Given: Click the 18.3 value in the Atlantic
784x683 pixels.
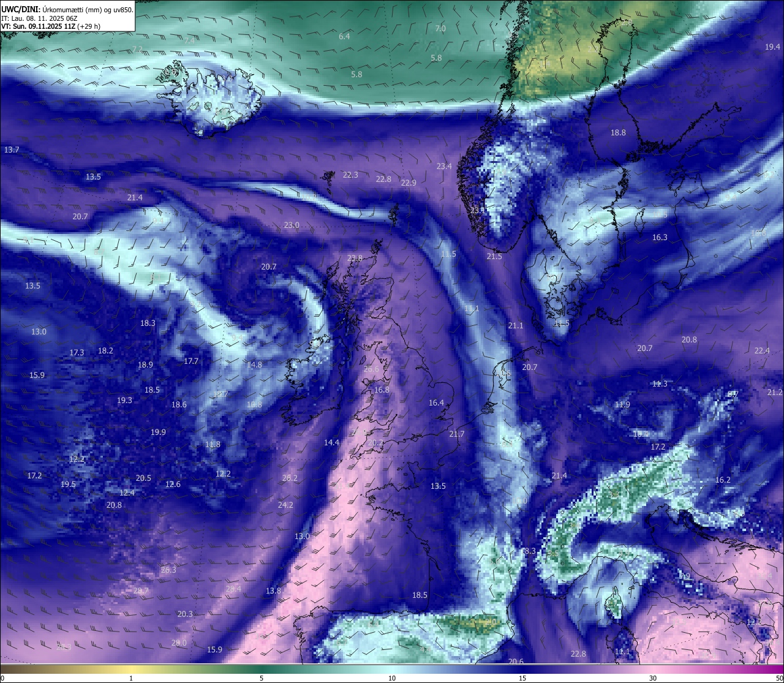Looking at the screenshot, I should (x=148, y=323).
